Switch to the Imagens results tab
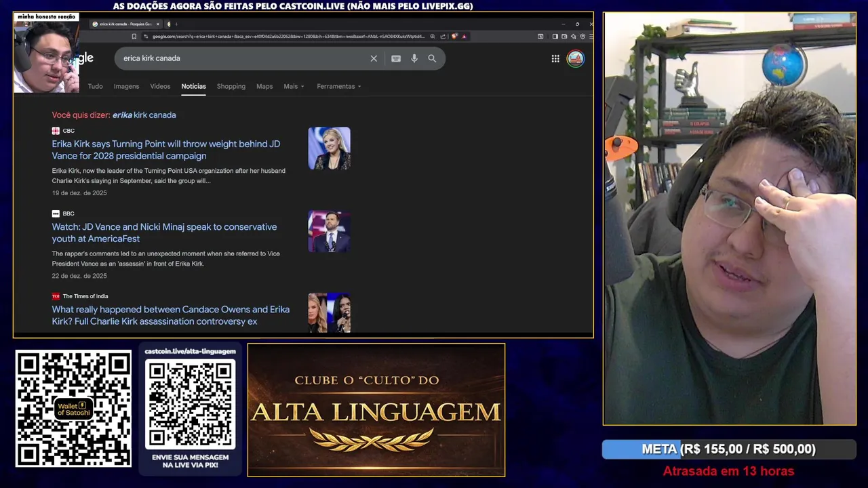 (x=126, y=86)
